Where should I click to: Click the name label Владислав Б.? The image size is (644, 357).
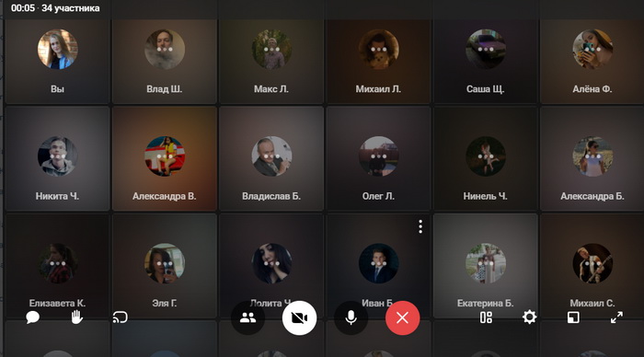pos(271,196)
